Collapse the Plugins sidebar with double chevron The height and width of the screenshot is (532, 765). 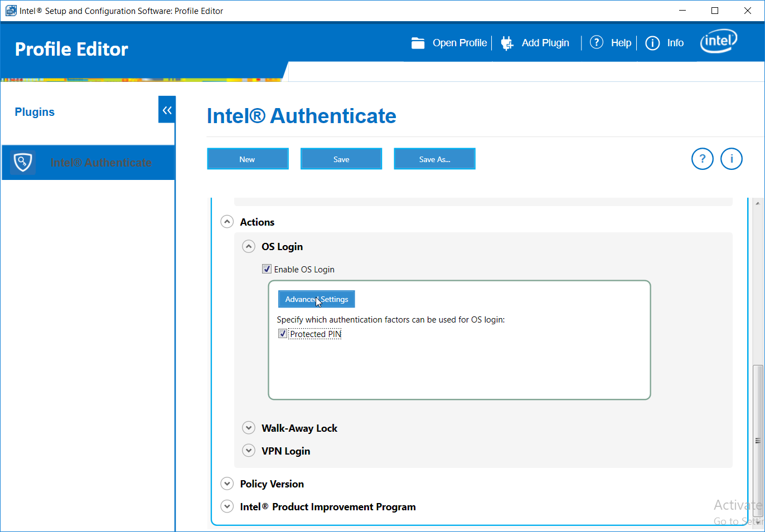pyautogui.click(x=167, y=110)
